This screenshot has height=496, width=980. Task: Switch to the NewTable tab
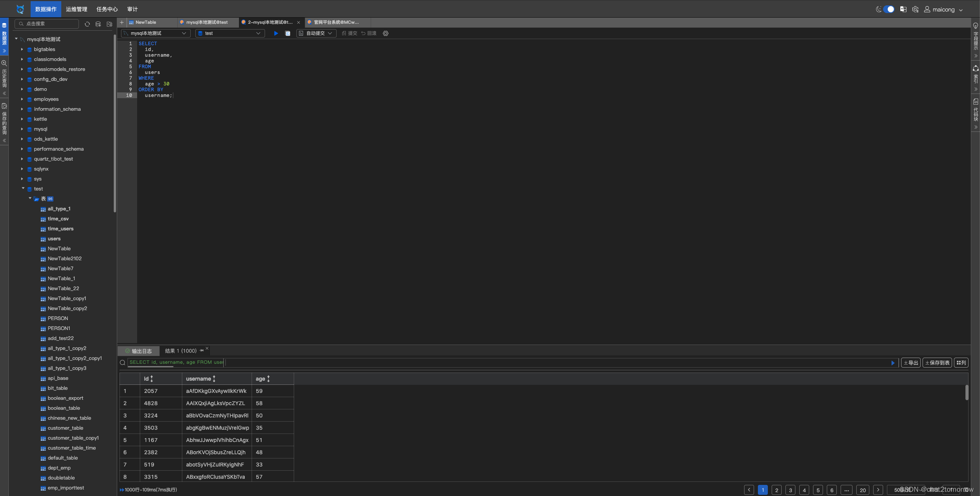point(146,22)
